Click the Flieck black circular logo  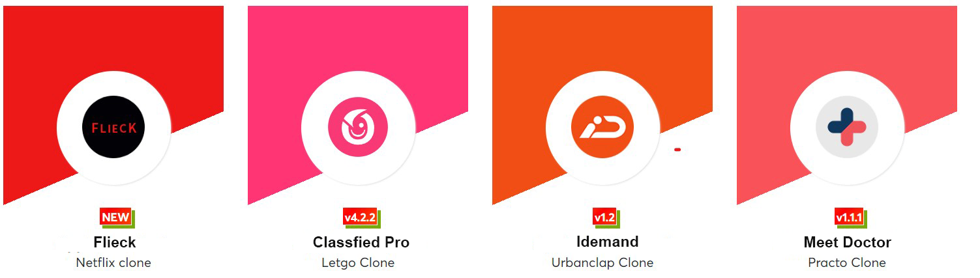114,127
